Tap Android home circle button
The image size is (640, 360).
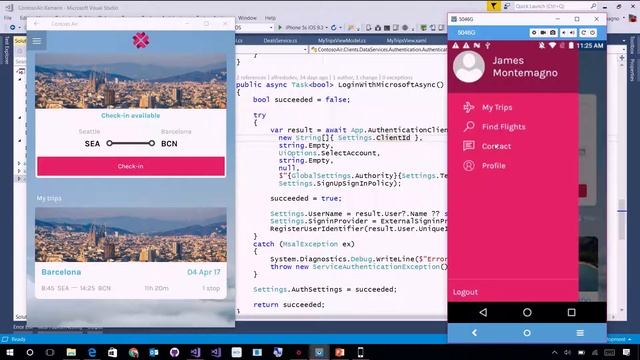[527, 313]
